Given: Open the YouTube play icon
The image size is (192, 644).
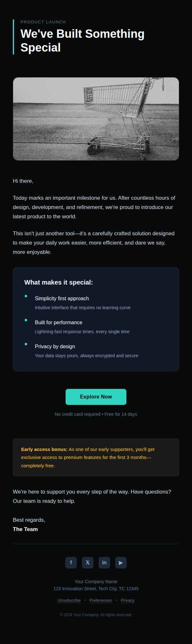Looking at the screenshot, I should click(x=121, y=562).
